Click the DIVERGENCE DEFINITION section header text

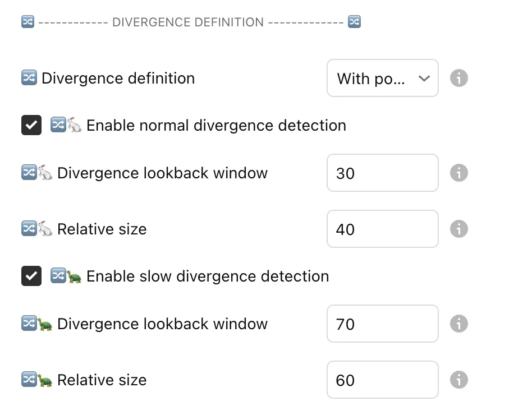[188, 22]
